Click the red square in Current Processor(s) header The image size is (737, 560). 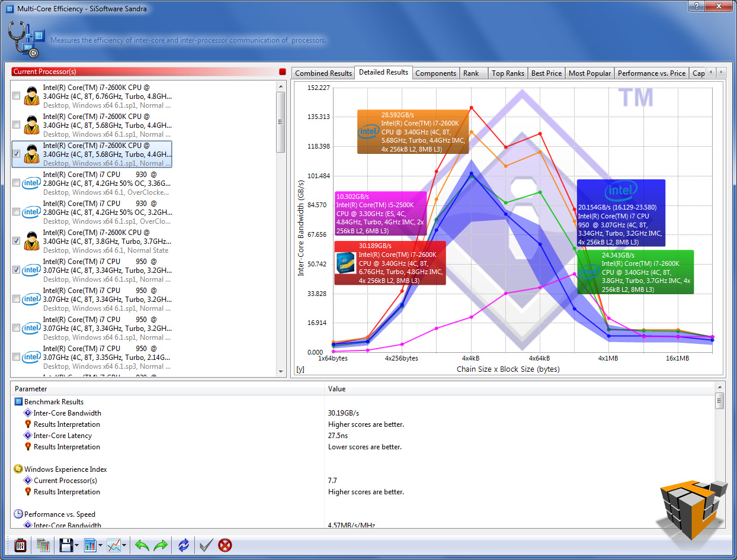(283, 72)
